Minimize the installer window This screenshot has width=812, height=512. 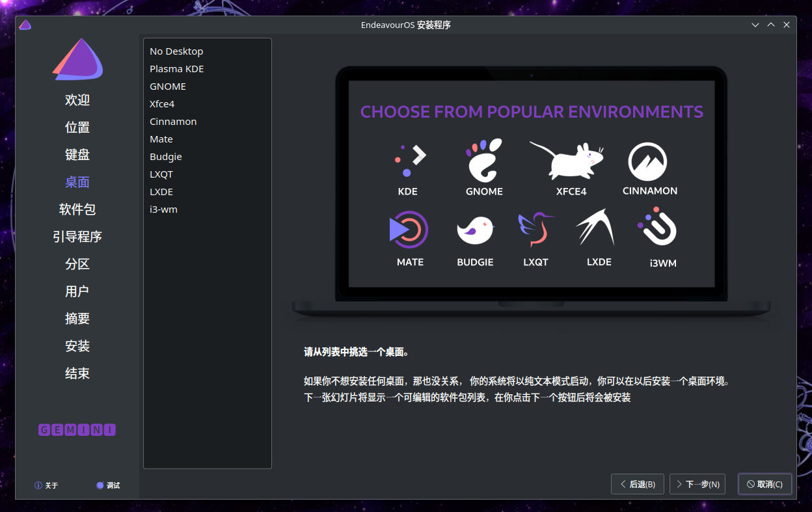[755, 25]
